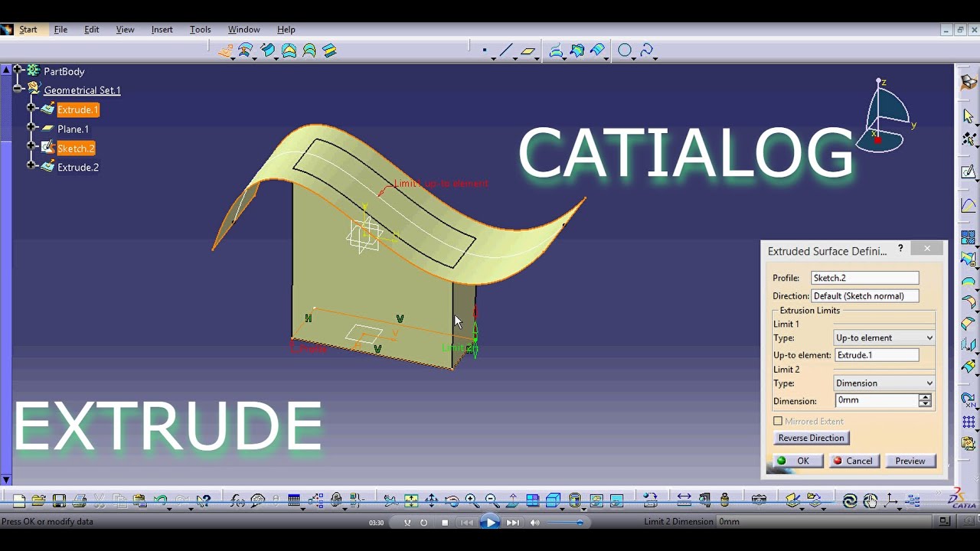Click the Open file folder icon
The width and height of the screenshot is (980, 551).
click(x=38, y=501)
